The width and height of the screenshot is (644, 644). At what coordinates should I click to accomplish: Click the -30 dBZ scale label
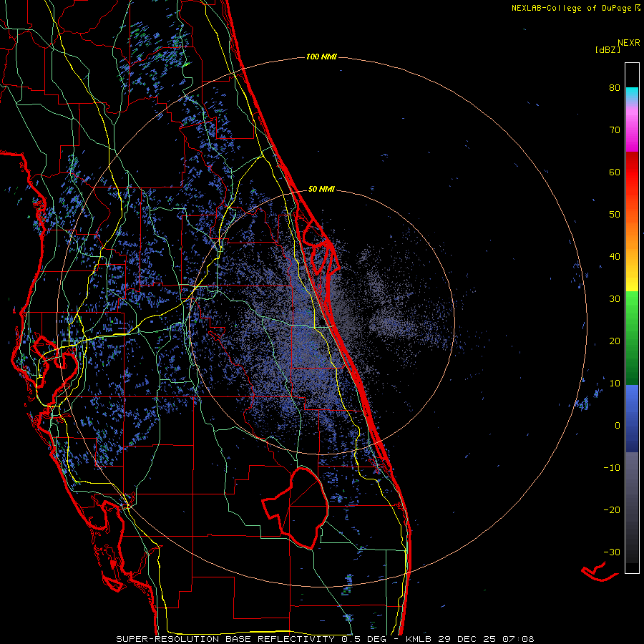pos(612,552)
